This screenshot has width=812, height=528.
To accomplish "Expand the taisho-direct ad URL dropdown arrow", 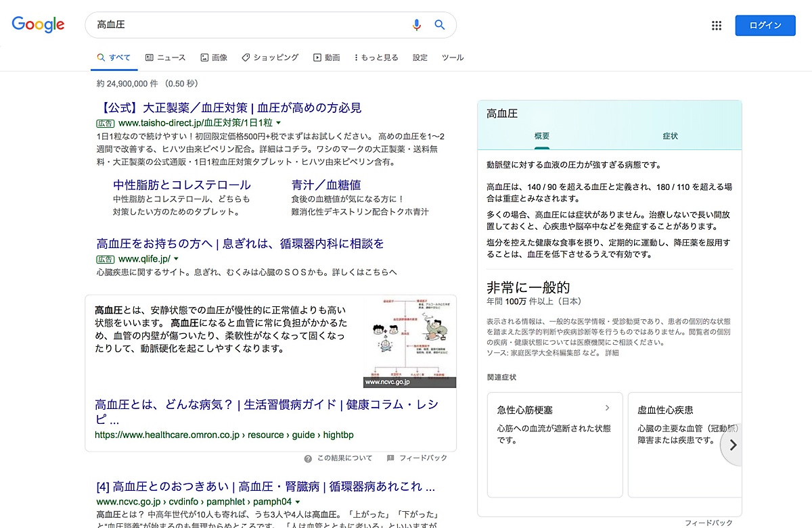I will click(x=278, y=123).
